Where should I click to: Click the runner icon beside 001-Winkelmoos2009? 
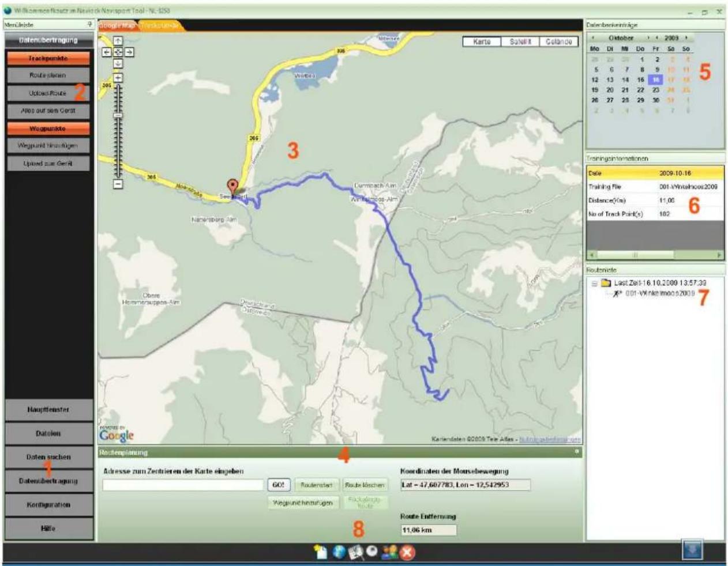tap(618, 293)
